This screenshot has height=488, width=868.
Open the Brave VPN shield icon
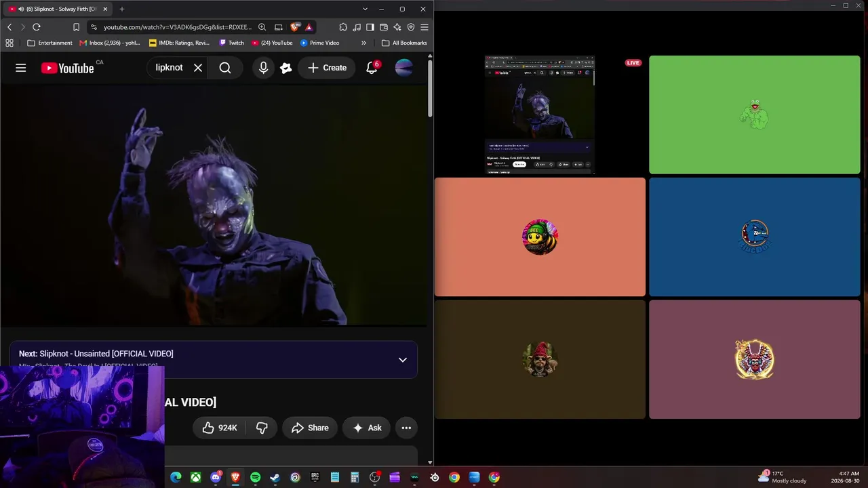[x=411, y=27]
